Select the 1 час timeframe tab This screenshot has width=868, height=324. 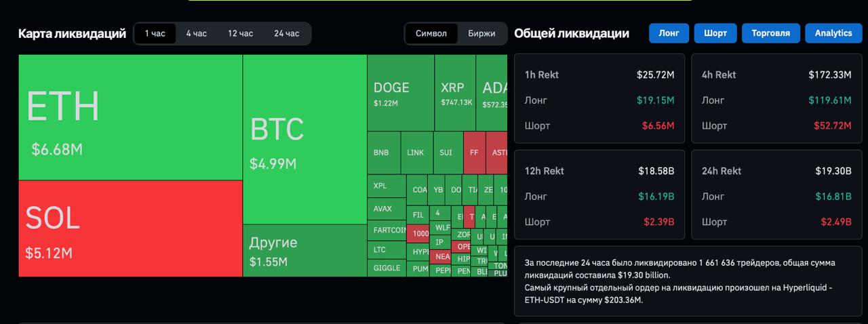point(155,33)
